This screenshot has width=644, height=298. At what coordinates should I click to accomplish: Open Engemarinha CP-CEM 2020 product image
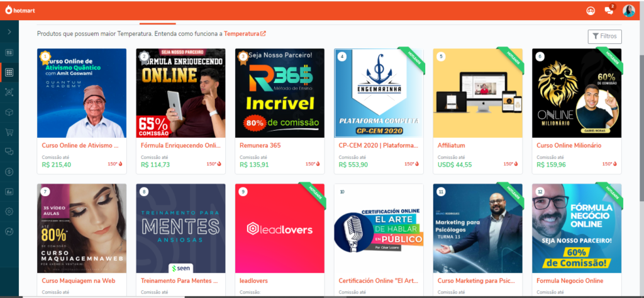click(x=379, y=93)
